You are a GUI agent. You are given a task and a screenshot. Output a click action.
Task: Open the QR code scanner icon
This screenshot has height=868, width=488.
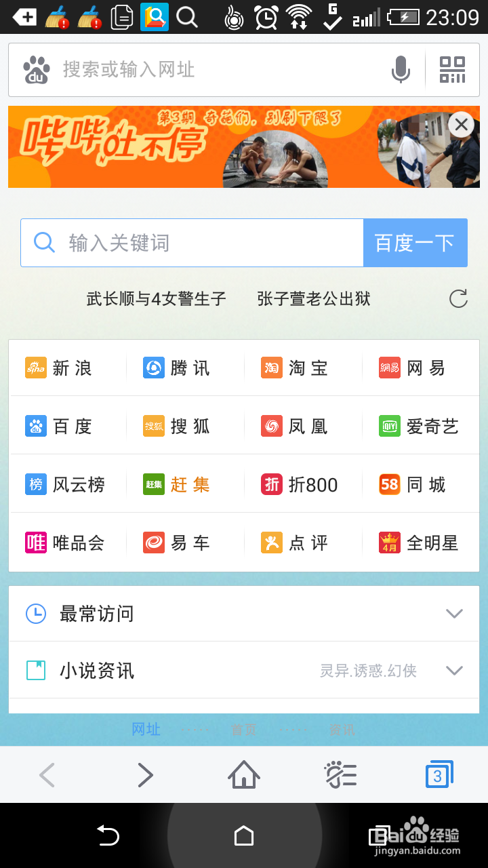452,69
